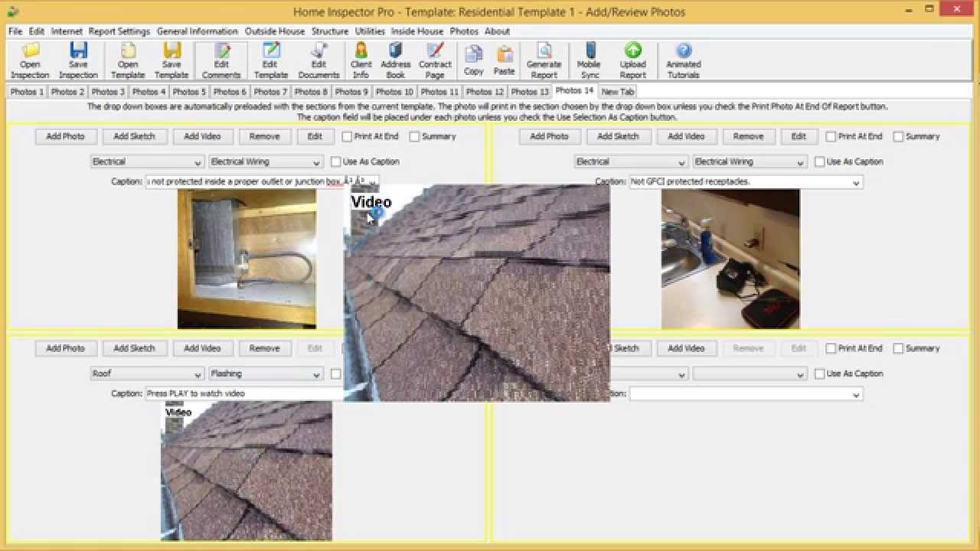Click Save Inspection floppy icon

(x=78, y=60)
